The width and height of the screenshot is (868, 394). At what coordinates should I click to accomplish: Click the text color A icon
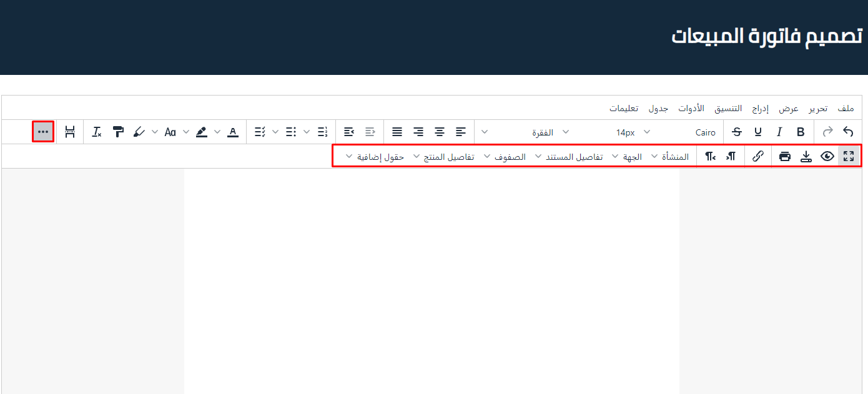tap(233, 132)
